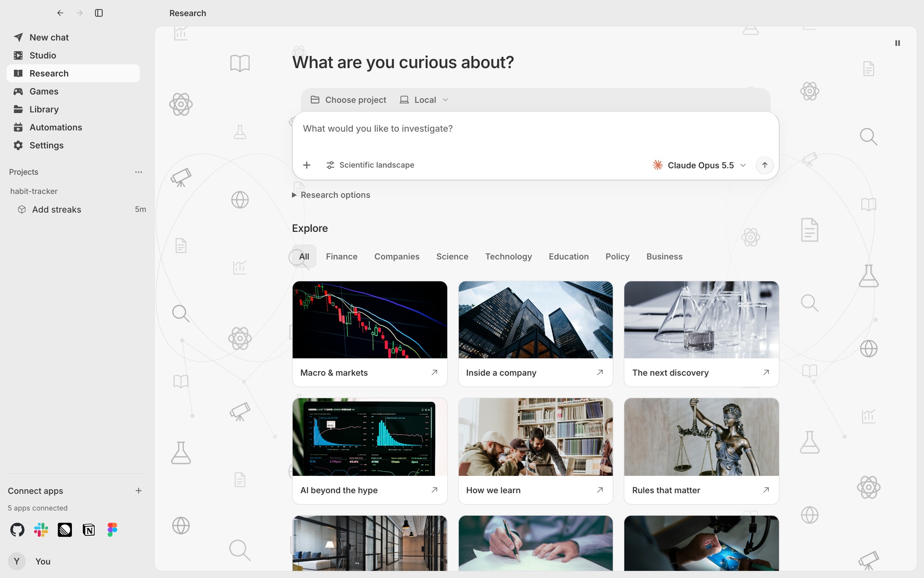Open the Claude Opus 5.5 model selector
Viewport: 924px width, 578px height.
[x=699, y=165]
